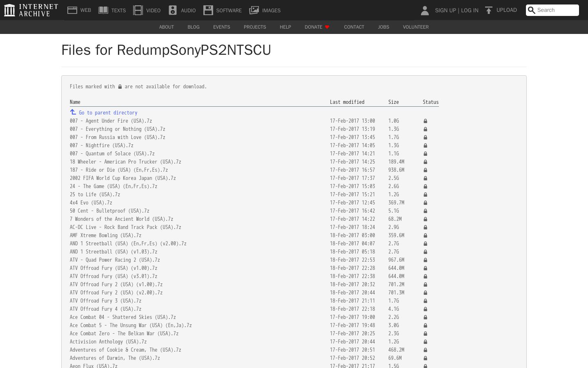Image resolution: width=588 pixels, height=368 pixels.
Task: Select Ace Combat 5 - The Unsung War file
Action: (x=131, y=325)
